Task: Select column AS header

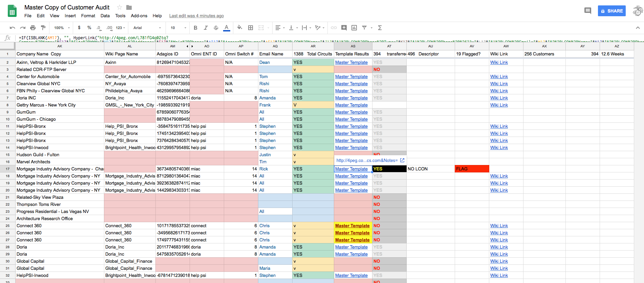Action: pos(353,46)
